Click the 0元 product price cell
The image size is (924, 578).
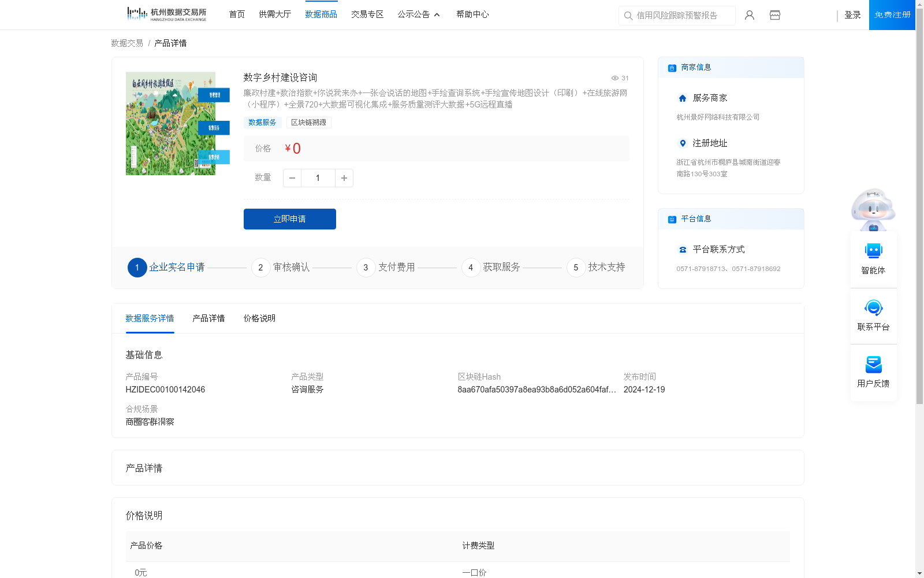click(141, 572)
